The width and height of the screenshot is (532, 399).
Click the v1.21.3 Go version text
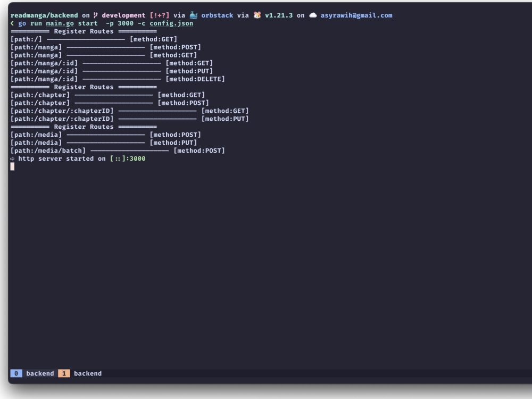click(x=279, y=15)
